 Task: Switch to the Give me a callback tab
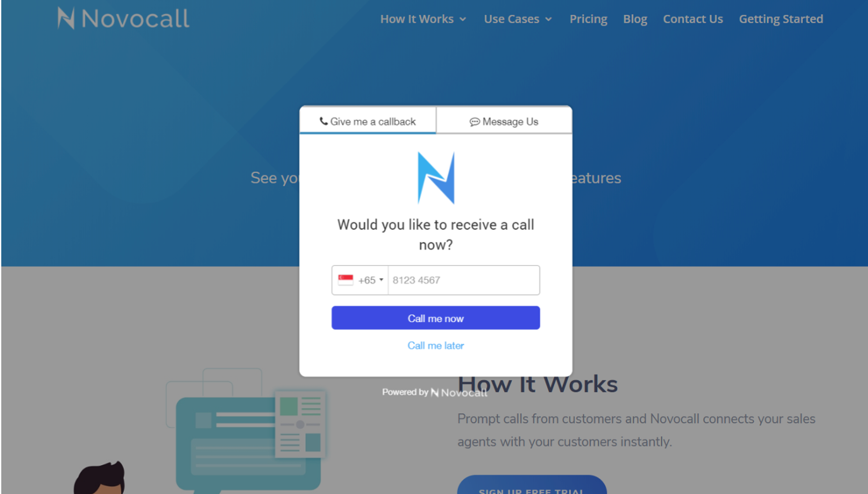pos(368,120)
